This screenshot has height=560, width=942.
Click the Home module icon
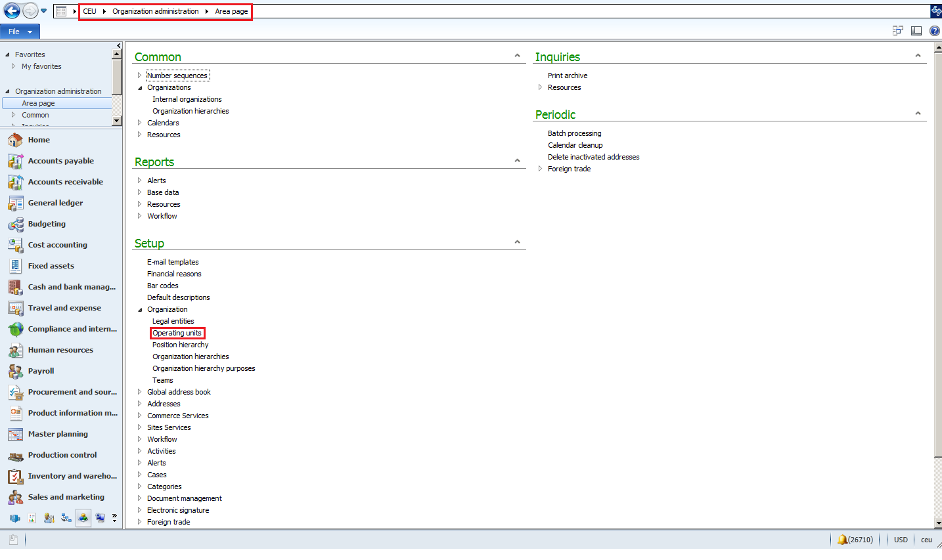pos(15,140)
